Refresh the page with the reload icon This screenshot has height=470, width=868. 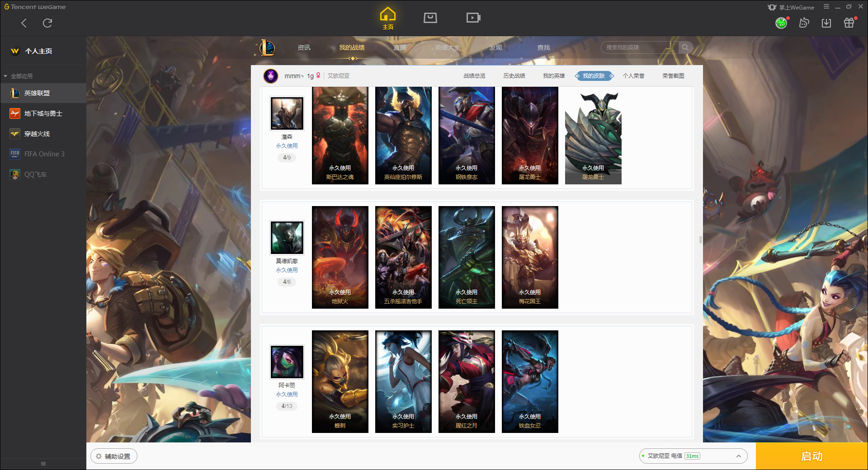click(47, 23)
